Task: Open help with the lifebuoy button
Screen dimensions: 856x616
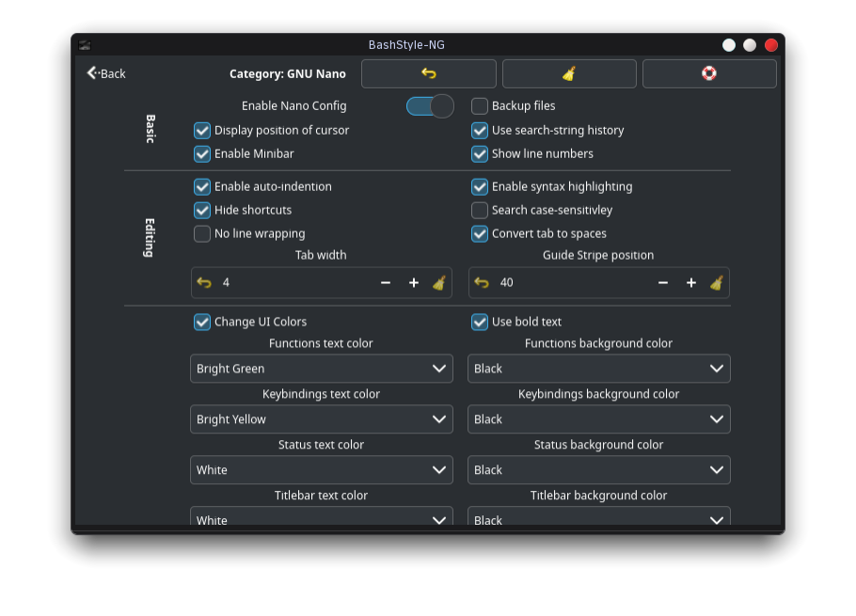Action: point(709,73)
